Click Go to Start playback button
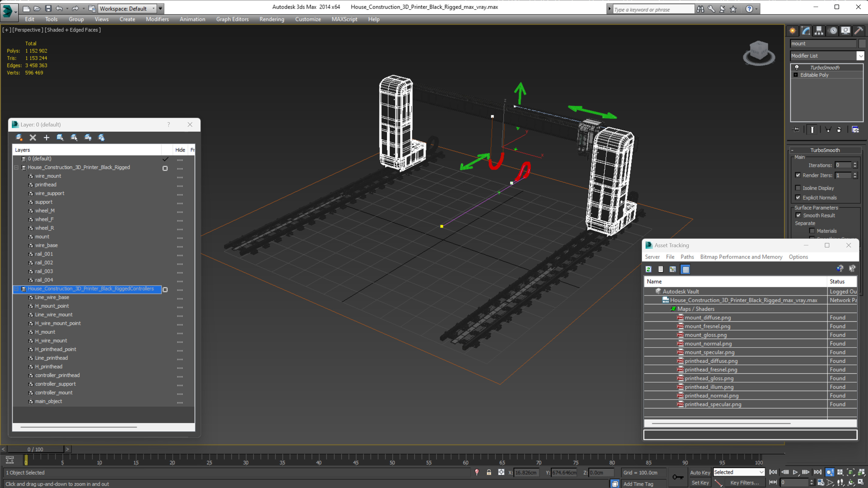This screenshot has width=868, height=488. click(773, 472)
